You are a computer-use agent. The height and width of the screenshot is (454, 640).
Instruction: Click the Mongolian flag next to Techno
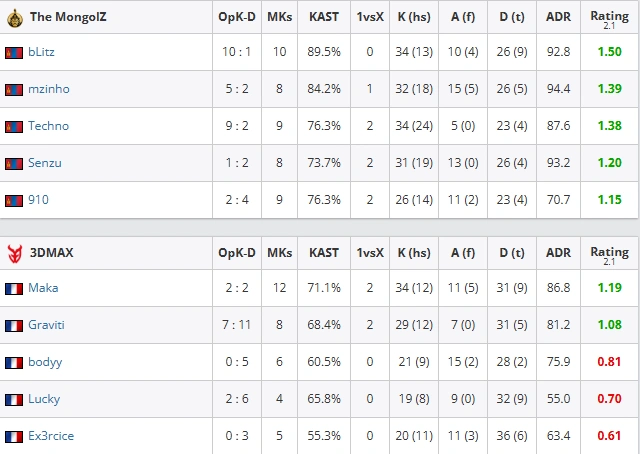pyautogui.click(x=14, y=127)
